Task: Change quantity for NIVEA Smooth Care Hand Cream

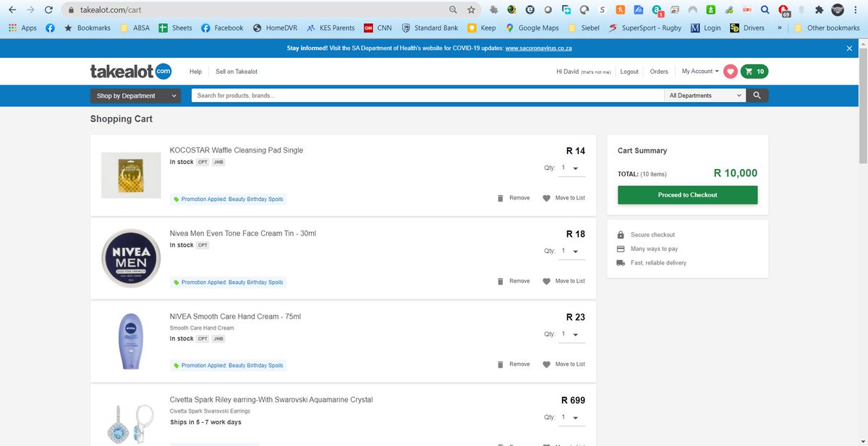Action: (x=570, y=335)
